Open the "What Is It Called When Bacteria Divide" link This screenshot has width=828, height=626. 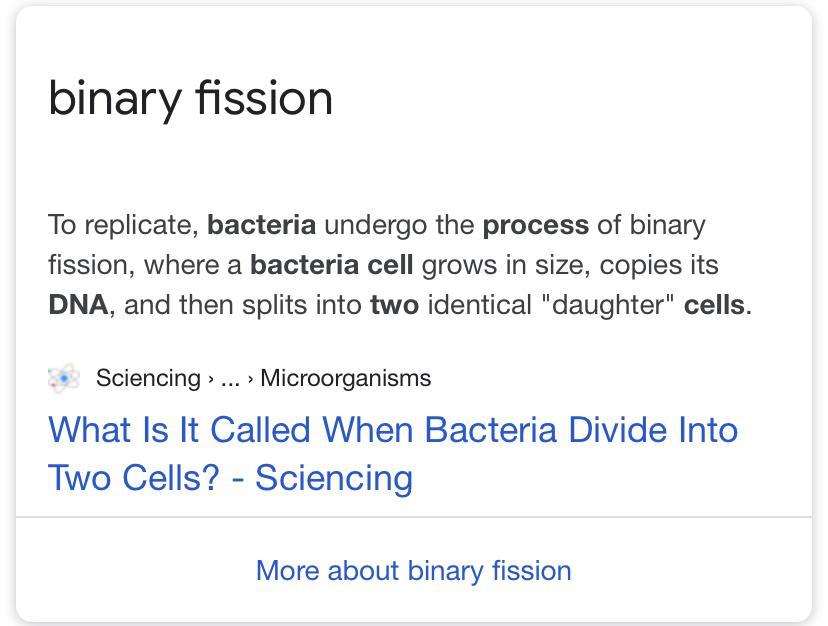(392, 430)
